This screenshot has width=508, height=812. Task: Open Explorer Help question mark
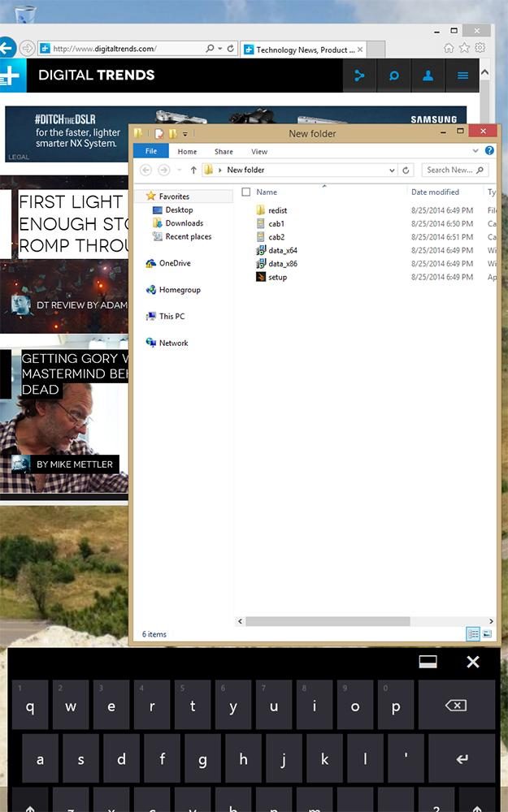[x=489, y=151]
